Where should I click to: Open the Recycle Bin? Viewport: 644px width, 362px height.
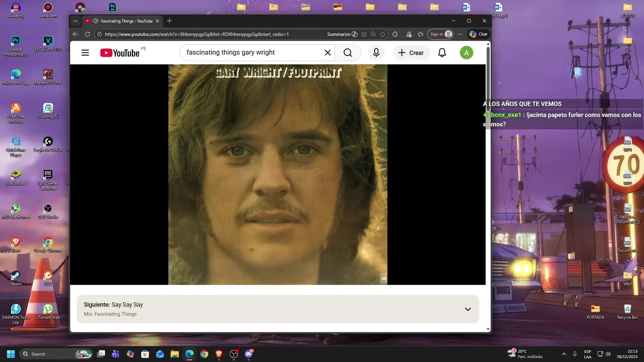click(x=627, y=312)
